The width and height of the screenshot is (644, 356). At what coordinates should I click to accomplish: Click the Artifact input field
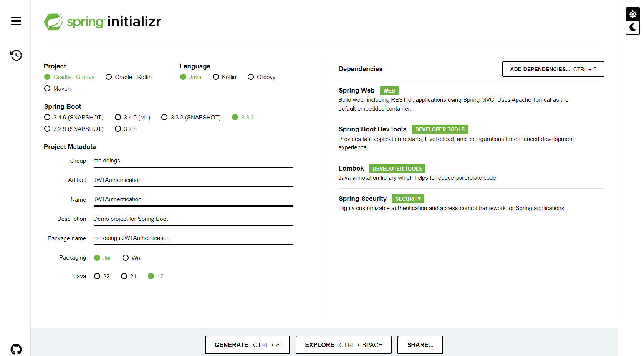click(194, 180)
